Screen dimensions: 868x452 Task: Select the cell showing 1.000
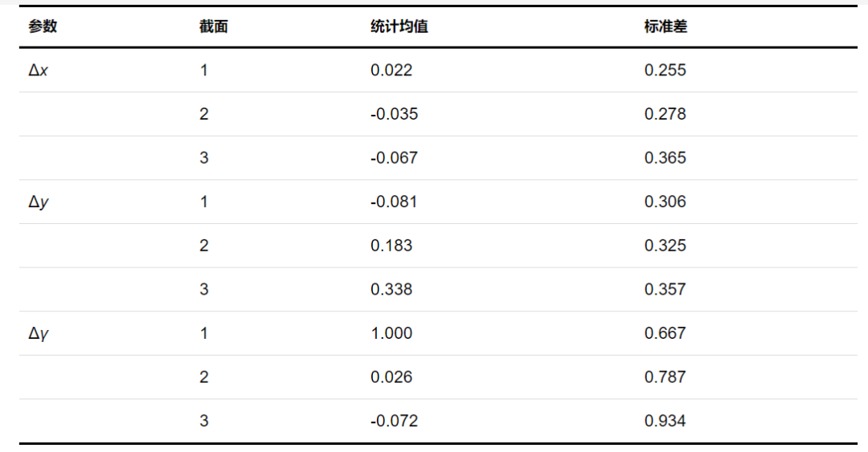point(391,333)
